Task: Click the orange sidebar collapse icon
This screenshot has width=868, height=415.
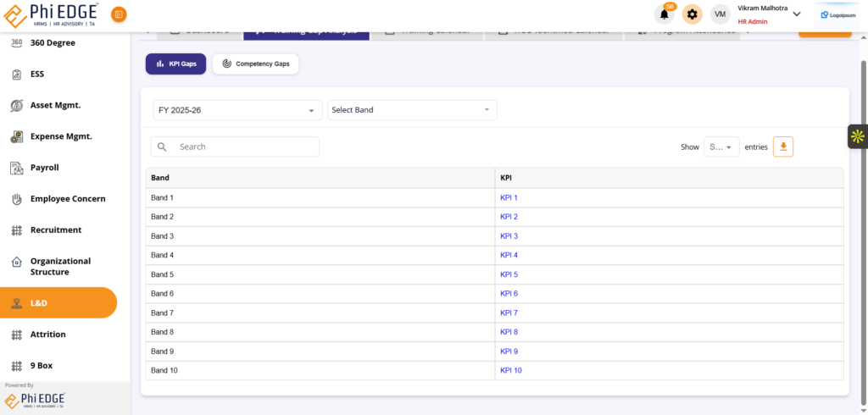Action: point(119,14)
